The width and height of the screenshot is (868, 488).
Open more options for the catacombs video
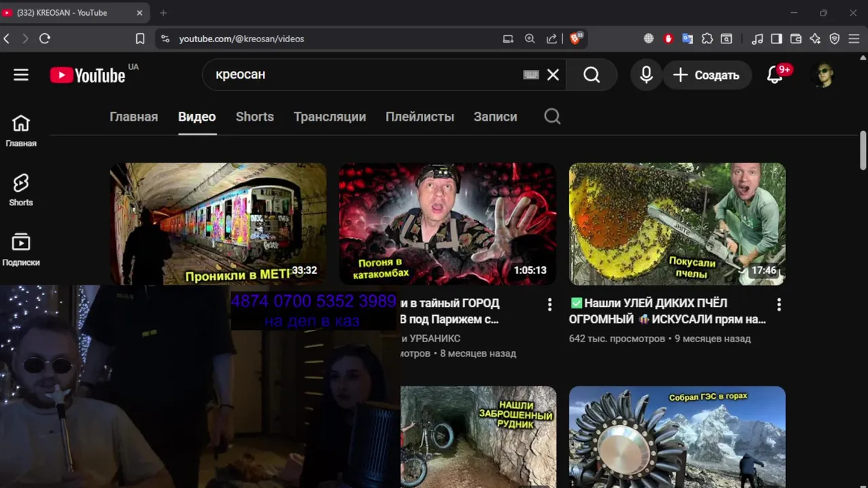pos(549,305)
